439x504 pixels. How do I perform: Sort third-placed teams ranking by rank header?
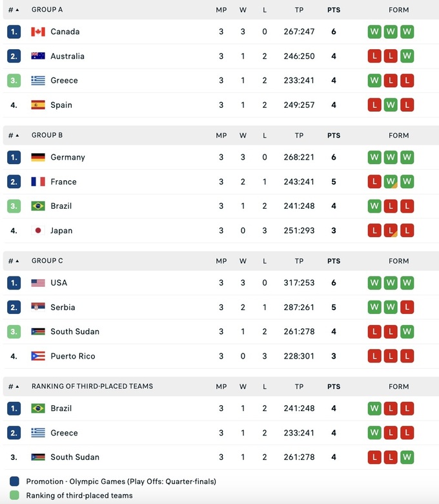pos(13,386)
